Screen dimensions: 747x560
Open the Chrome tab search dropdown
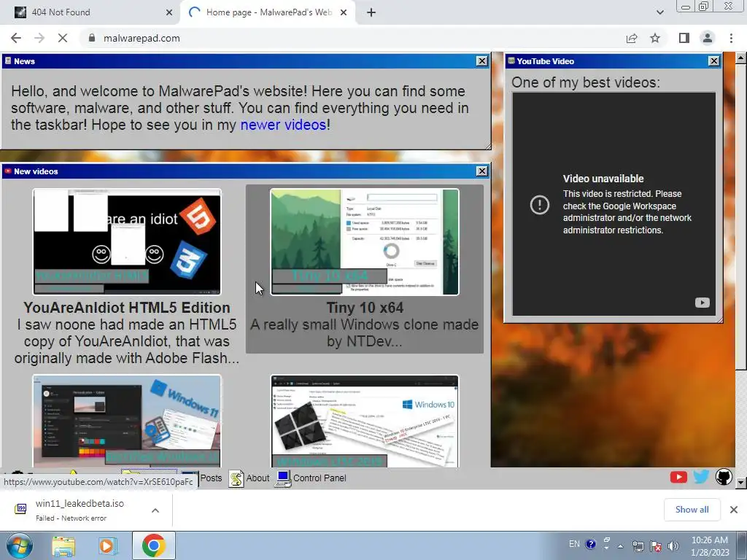click(659, 12)
